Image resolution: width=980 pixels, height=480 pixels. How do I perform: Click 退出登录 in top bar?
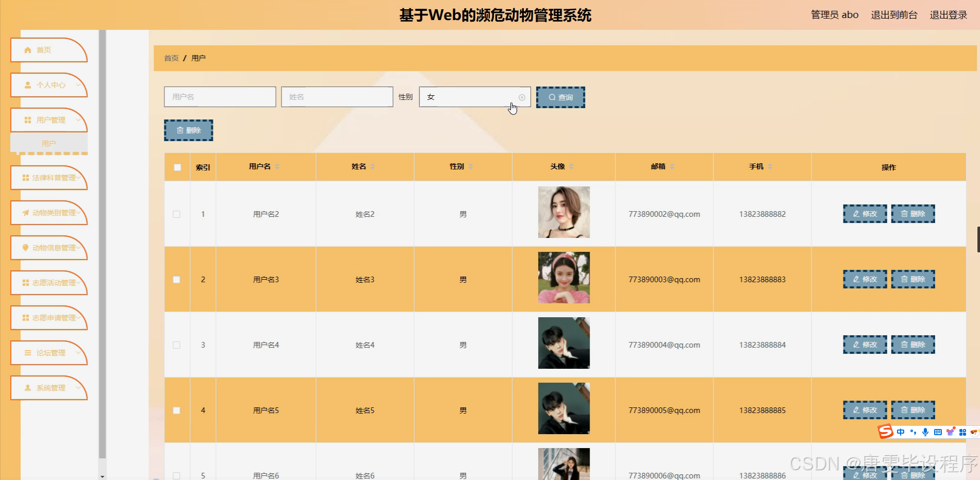point(949,15)
